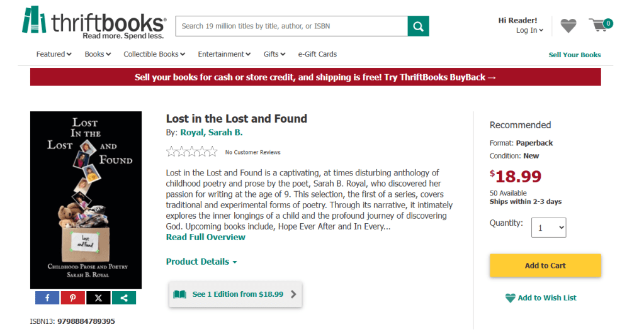
Task: Open the Collectible Books menu
Action: click(x=154, y=54)
